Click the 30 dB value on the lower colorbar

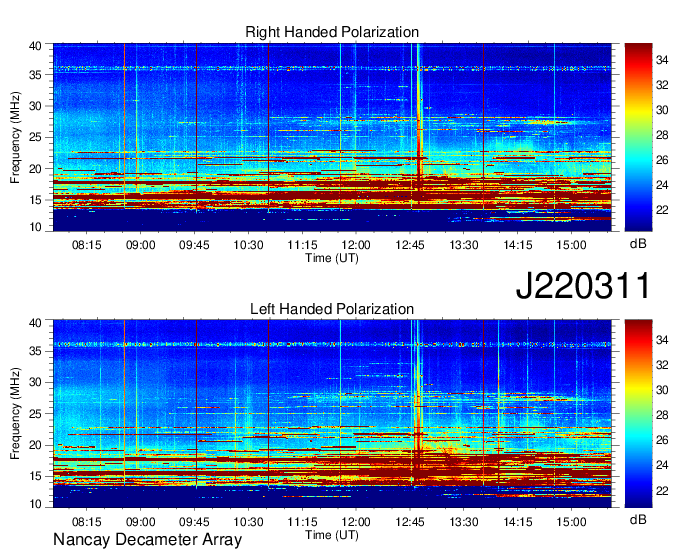coord(662,390)
